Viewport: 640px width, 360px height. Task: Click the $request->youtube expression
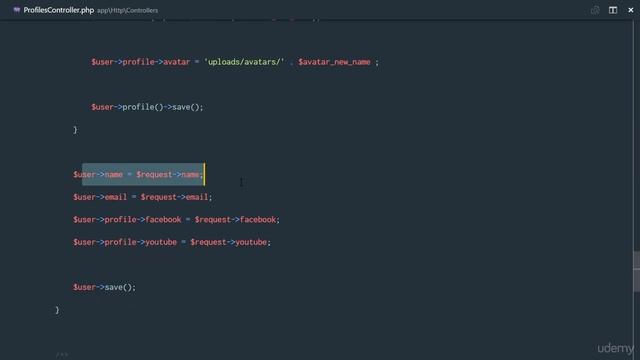tap(229, 242)
